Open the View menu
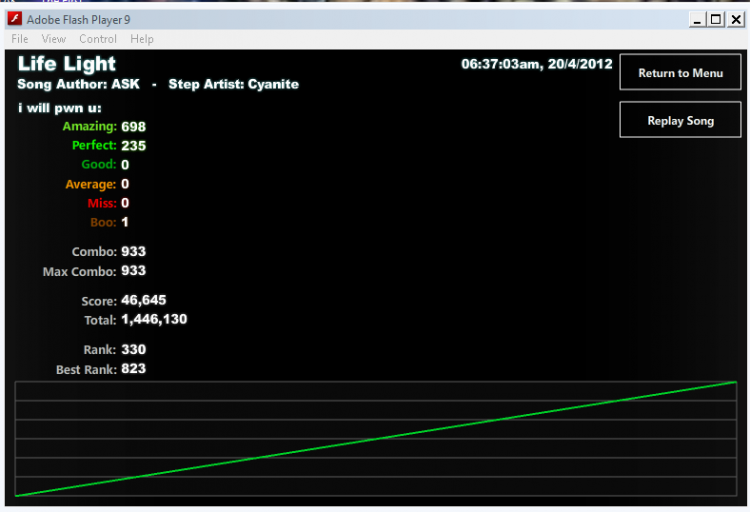The width and height of the screenshot is (750, 512). point(54,39)
